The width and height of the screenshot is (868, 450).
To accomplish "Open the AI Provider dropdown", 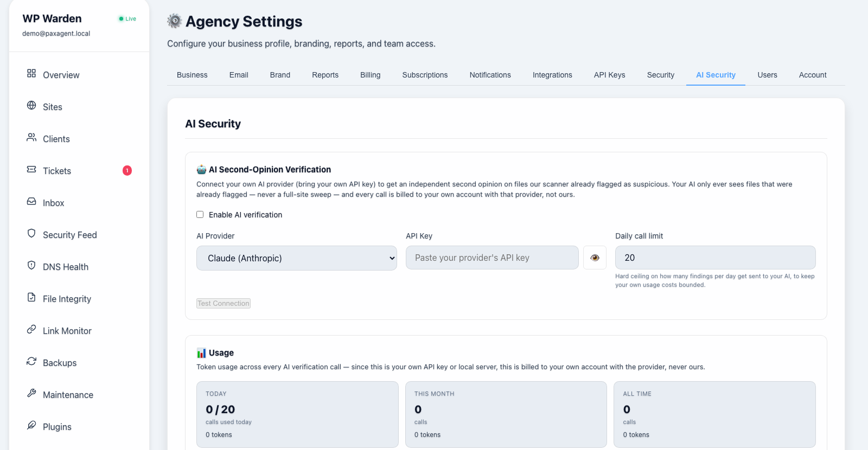I will point(297,258).
